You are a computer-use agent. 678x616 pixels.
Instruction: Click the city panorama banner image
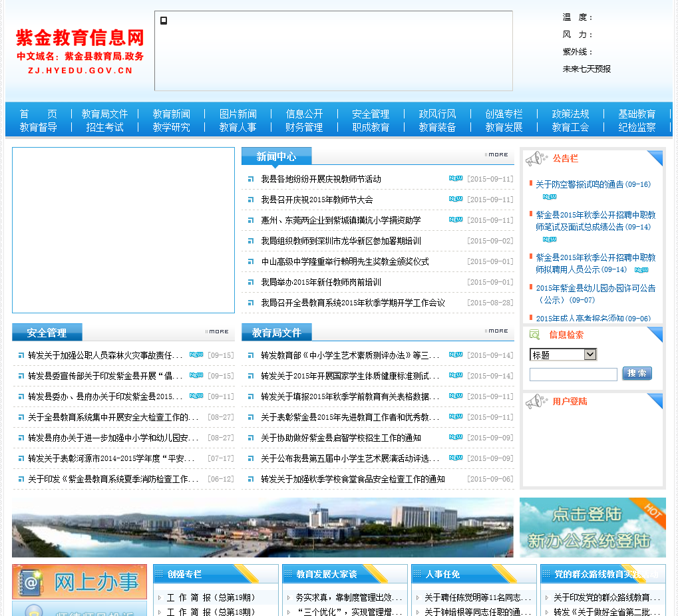pyautogui.click(x=262, y=528)
